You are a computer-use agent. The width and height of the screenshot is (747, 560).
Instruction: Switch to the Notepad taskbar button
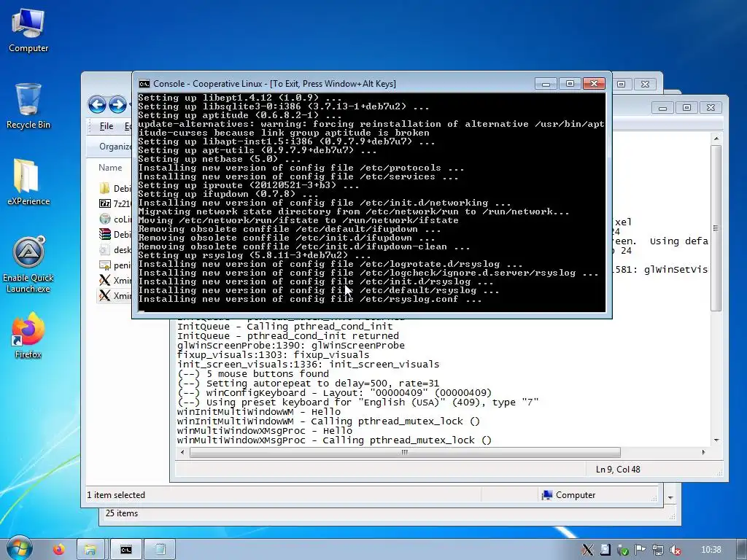[x=160, y=550]
